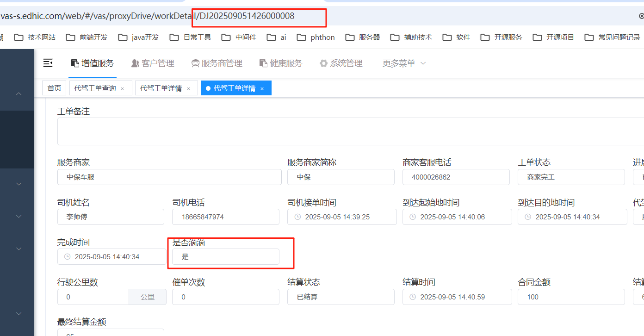Expand the 更多菜单 dropdown
The width and height of the screenshot is (644, 336).
[404, 63]
